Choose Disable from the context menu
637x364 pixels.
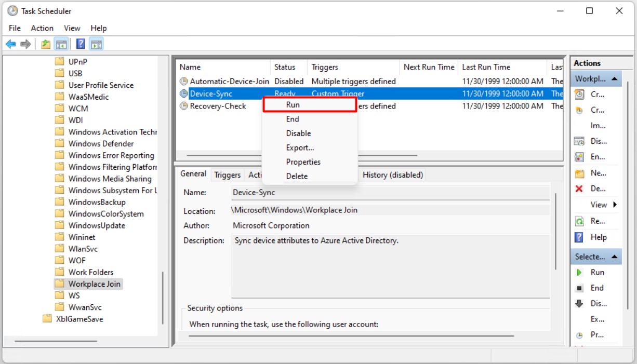310,133
